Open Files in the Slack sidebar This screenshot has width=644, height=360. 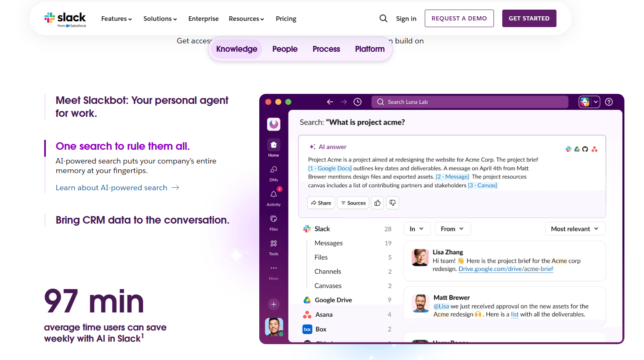coord(274,222)
